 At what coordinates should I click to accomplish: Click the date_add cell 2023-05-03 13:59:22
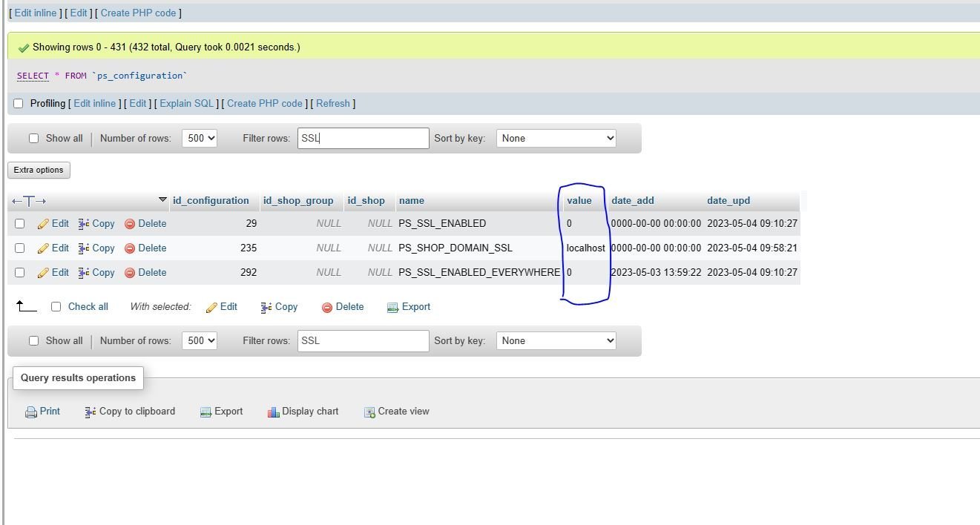[656, 272]
